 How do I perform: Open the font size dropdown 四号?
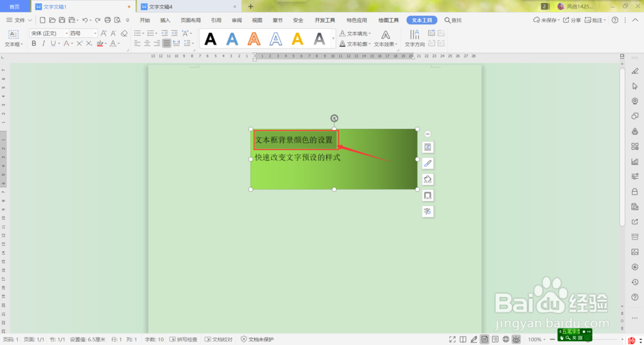click(x=95, y=33)
